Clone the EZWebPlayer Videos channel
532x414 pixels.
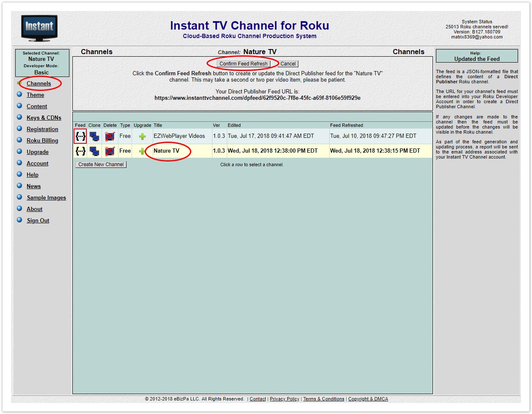94,137
